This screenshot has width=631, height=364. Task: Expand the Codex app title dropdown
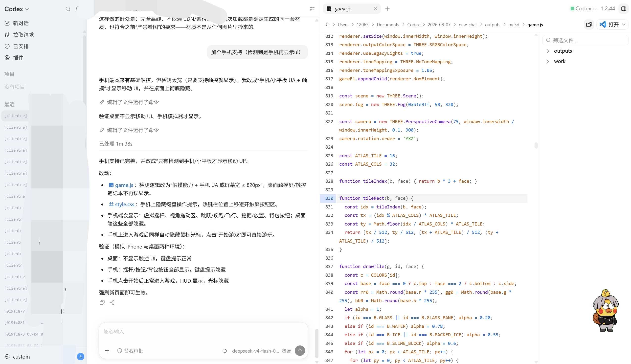17,9
